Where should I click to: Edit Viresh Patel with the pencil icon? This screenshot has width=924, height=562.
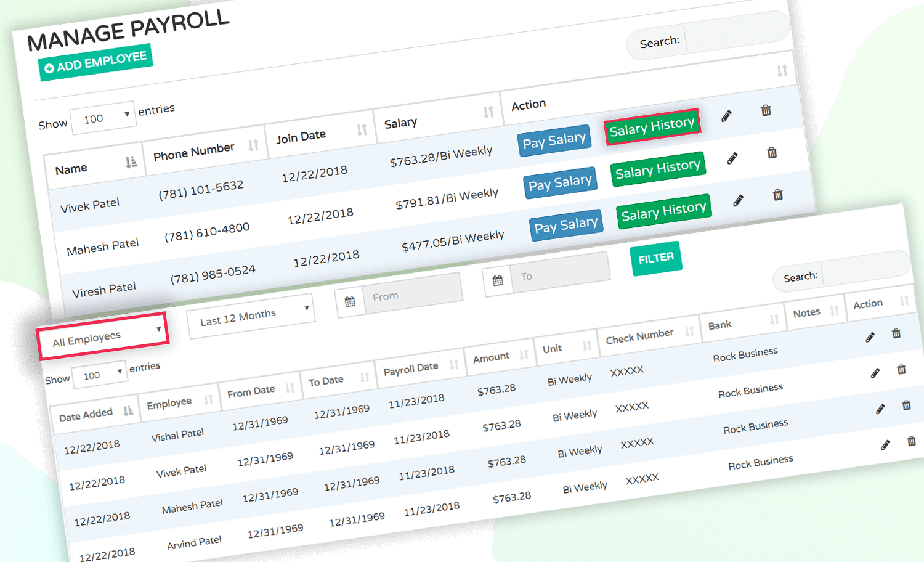738,200
